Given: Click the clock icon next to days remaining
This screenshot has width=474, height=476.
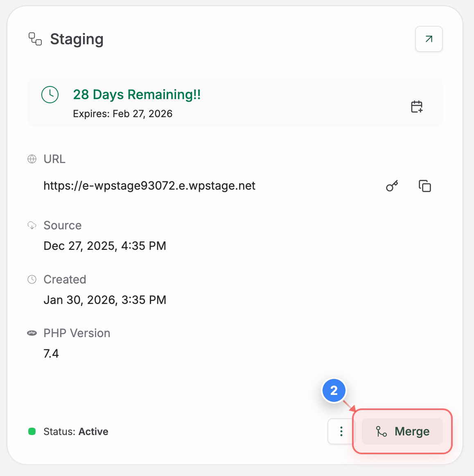Looking at the screenshot, I should pyautogui.click(x=50, y=94).
